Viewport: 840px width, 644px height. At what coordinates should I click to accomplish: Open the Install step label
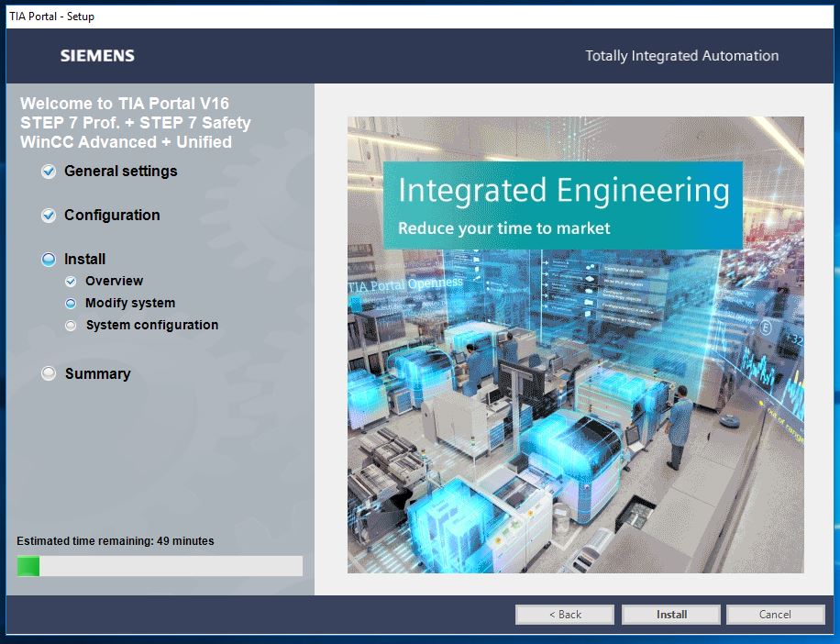click(84, 260)
